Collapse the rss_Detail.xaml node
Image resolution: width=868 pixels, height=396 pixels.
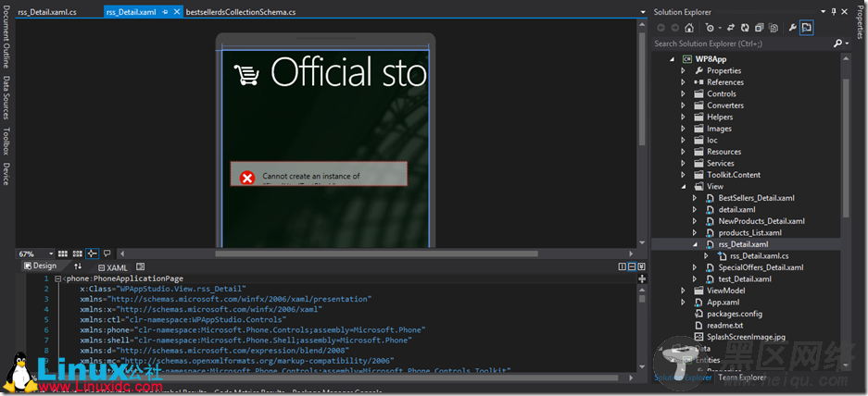(695, 244)
